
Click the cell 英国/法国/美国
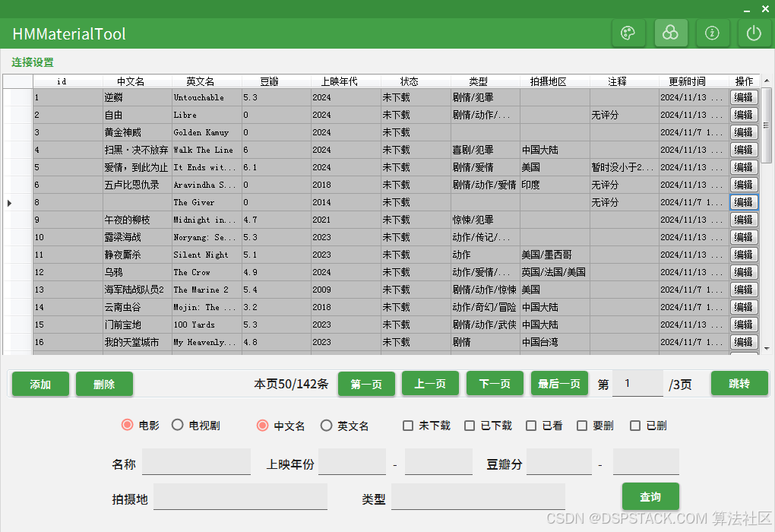click(x=555, y=272)
